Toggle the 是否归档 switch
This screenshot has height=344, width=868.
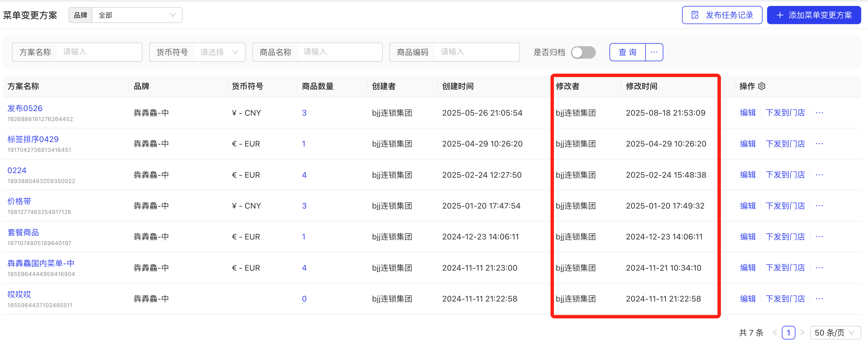pyautogui.click(x=583, y=52)
